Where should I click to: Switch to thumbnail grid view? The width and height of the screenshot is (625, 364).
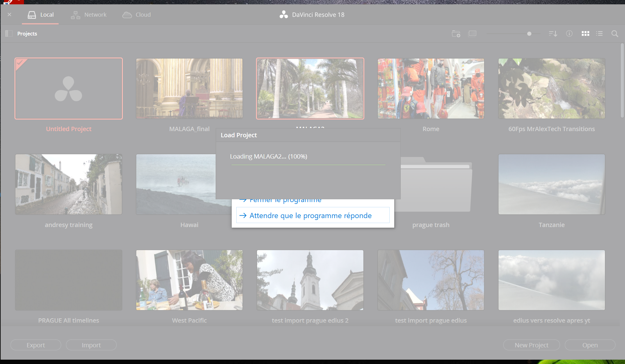585,34
